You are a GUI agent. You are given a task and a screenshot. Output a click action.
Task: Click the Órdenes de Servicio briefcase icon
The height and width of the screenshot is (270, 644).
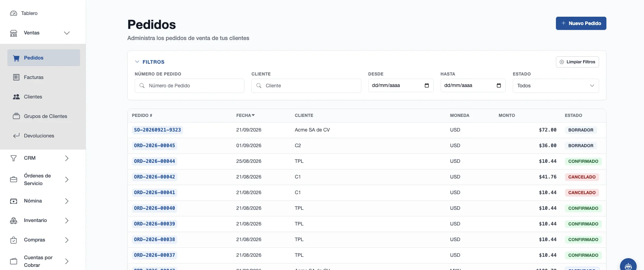pyautogui.click(x=14, y=180)
